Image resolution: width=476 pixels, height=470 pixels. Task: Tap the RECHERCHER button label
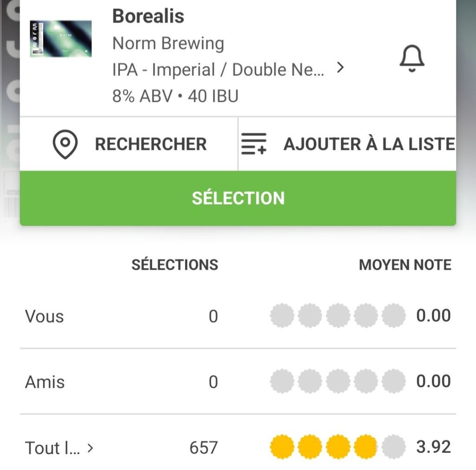click(151, 145)
